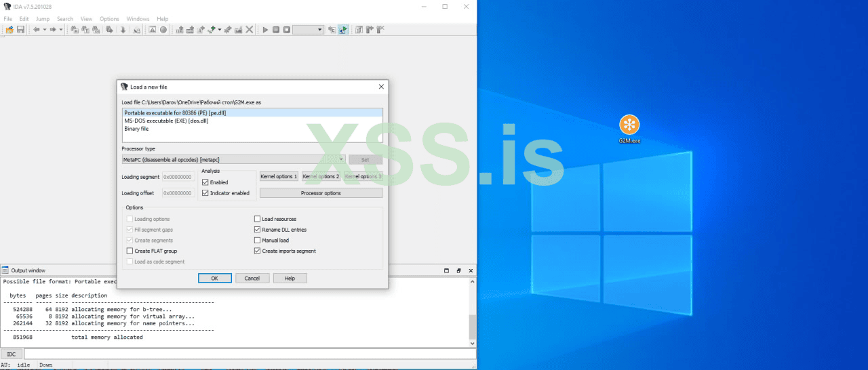Click the Start process play icon
This screenshot has width=868, height=370.
[266, 30]
